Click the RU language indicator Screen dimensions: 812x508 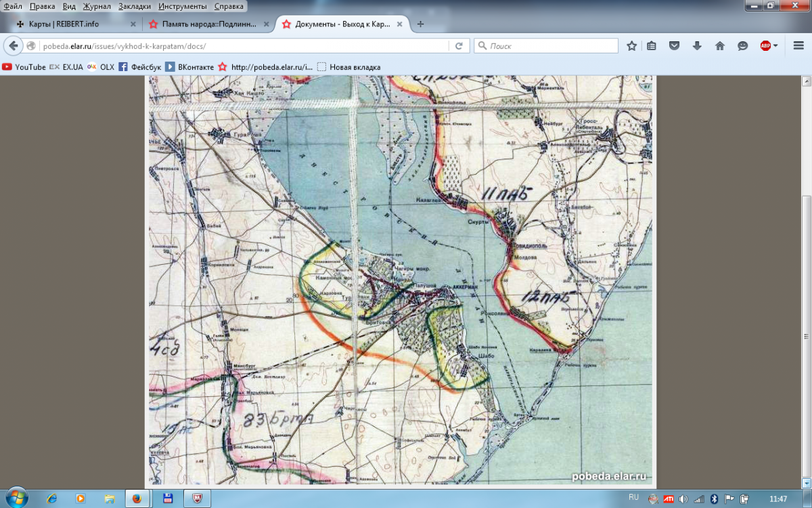pos(633,497)
